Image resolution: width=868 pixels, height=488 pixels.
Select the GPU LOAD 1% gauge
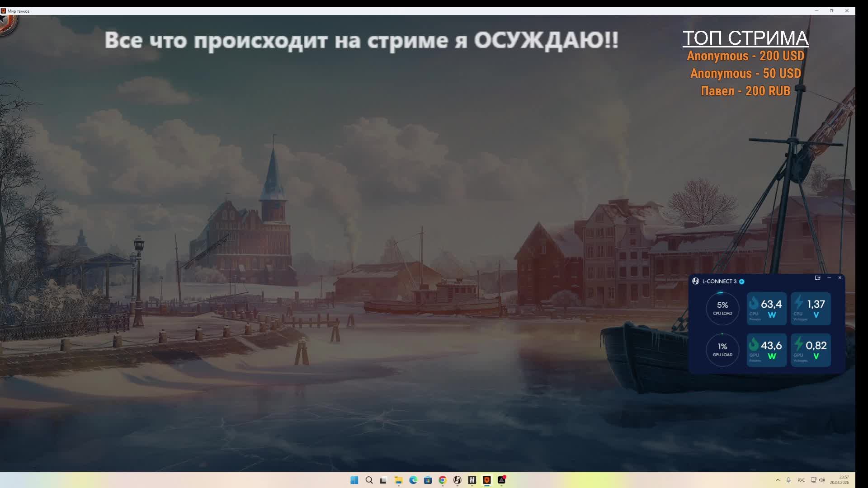click(722, 350)
